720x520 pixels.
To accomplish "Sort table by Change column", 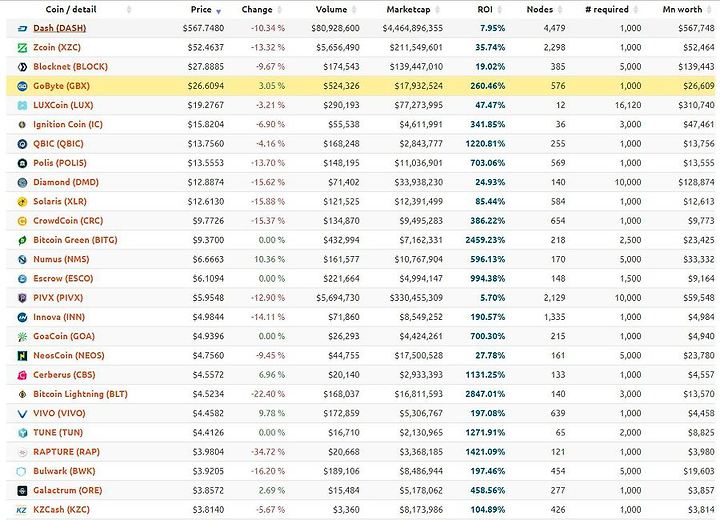I will click(x=257, y=9).
